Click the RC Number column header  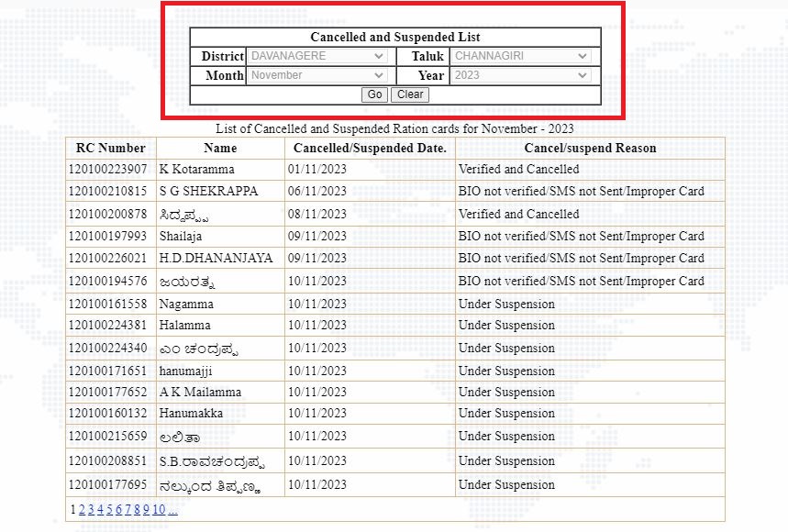point(111,149)
